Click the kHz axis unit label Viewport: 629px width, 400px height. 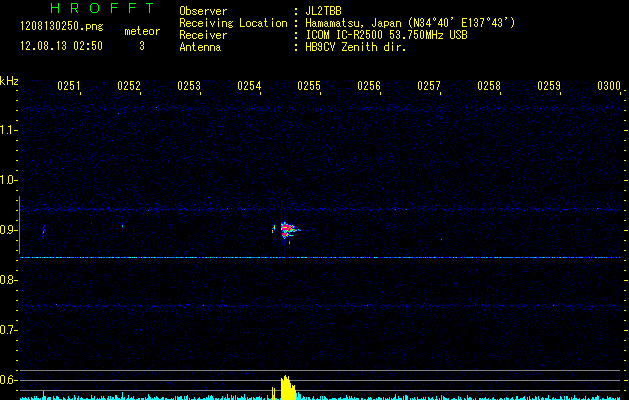point(9,80)
